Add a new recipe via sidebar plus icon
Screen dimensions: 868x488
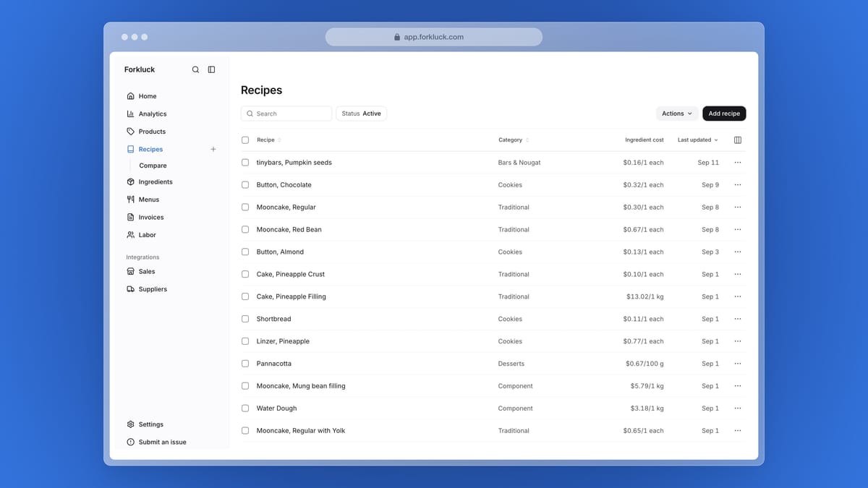(x=213, y=149)
